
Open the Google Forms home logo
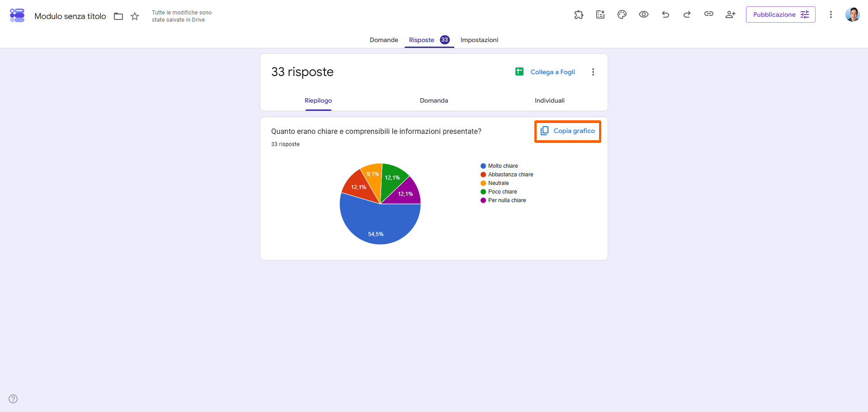tap(17, 15)
